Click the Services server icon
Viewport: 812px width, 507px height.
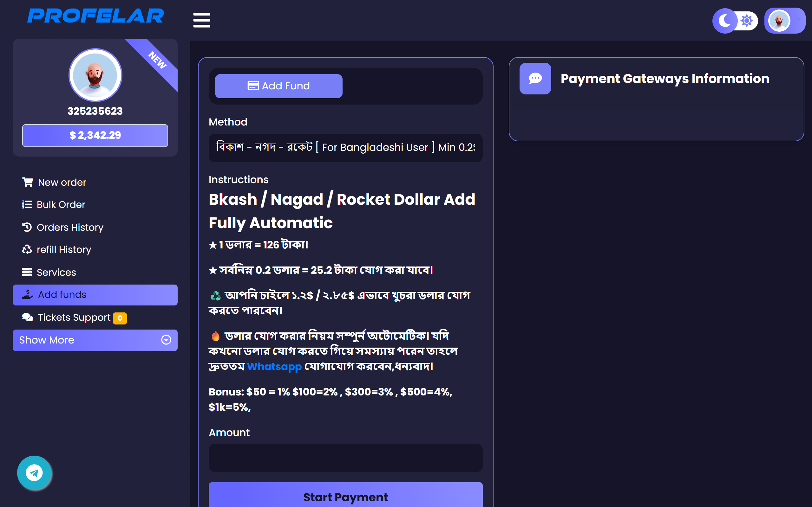27,272
